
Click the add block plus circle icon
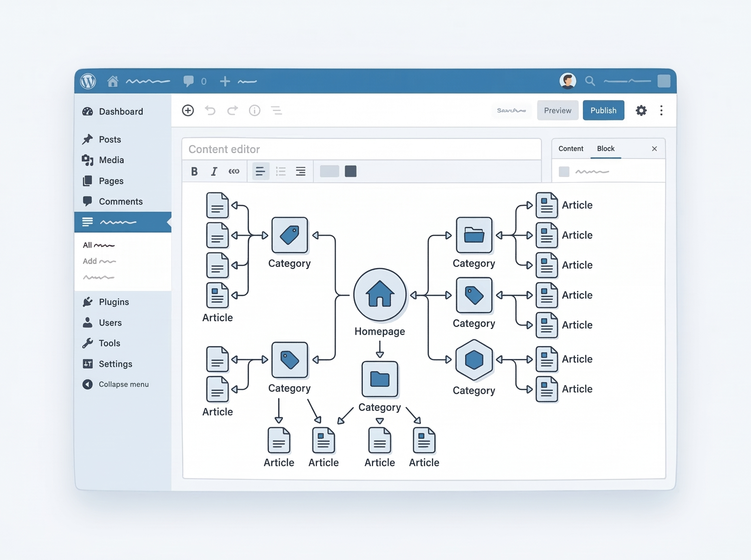[188, 111]
